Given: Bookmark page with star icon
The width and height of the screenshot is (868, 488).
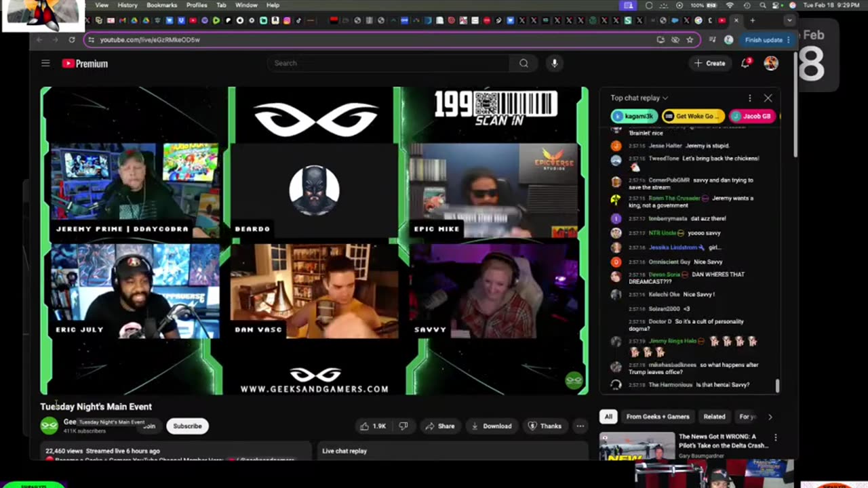Looking at the screenshot, I should pos(690,40).
